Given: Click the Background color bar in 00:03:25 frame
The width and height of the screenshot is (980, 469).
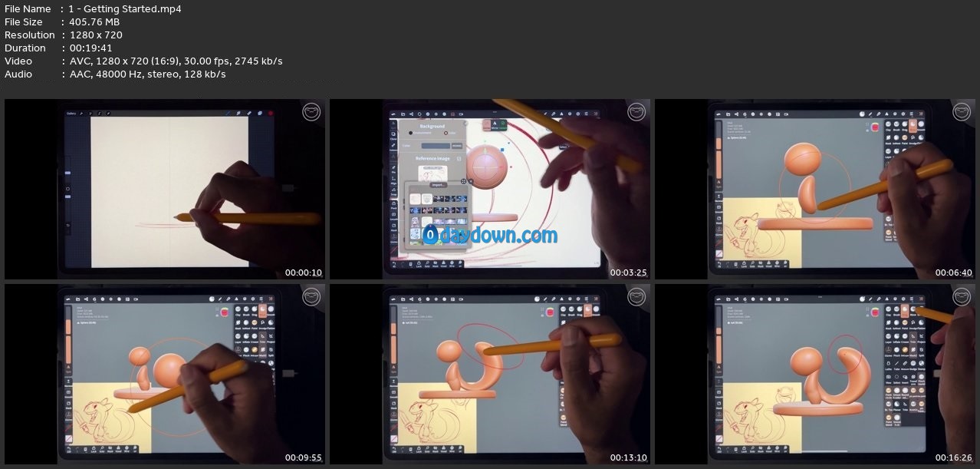Looking at the screenshot, I should click(436, 145).
